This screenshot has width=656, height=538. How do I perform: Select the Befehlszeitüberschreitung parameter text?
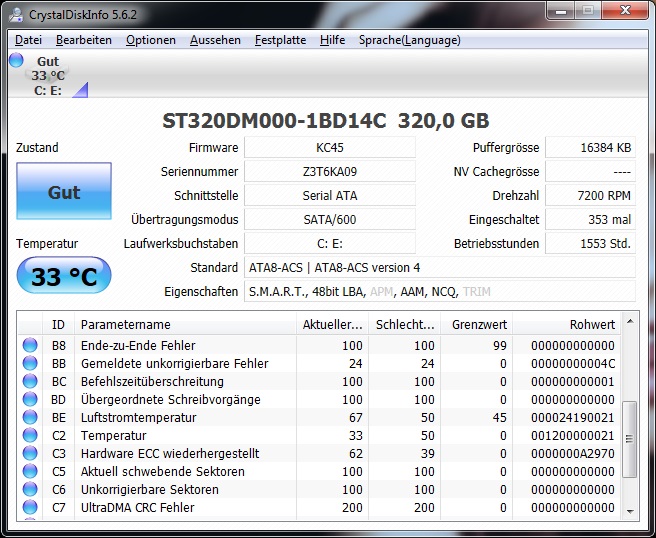152,382
